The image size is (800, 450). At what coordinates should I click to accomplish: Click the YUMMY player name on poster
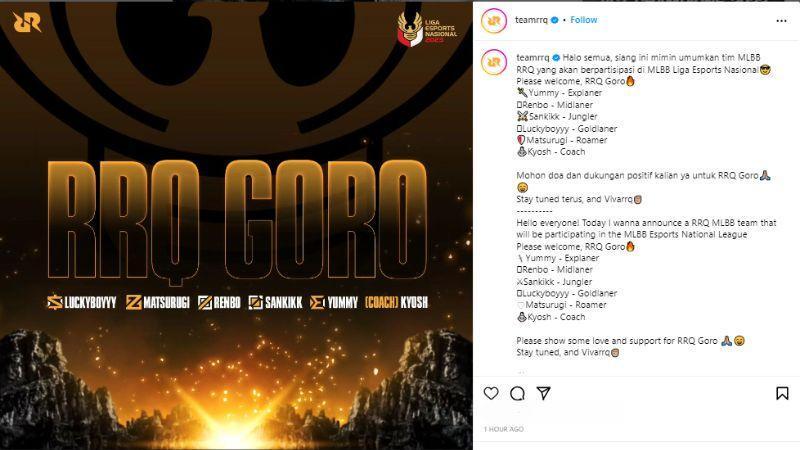(x=334, y=303)
